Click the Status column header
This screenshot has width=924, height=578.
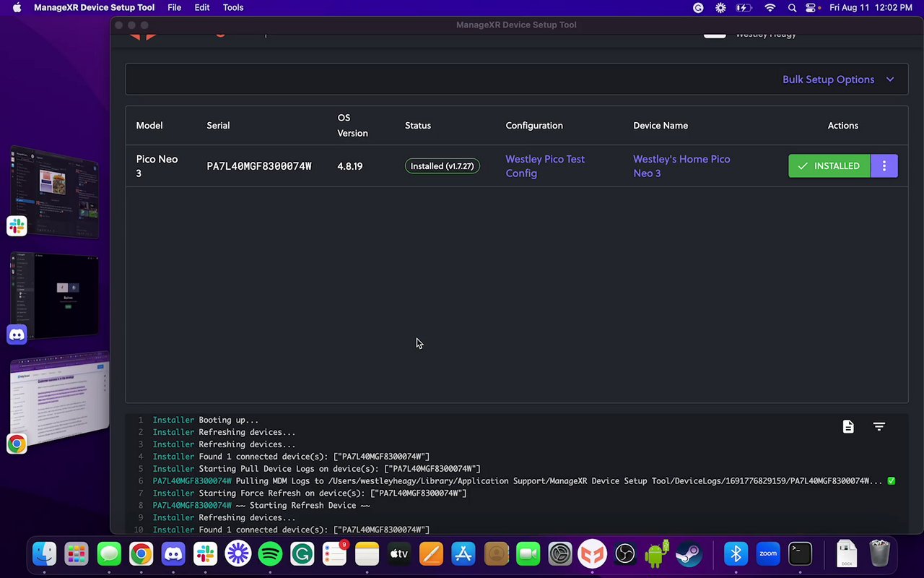pyautogui.click(x=418, y=126)
